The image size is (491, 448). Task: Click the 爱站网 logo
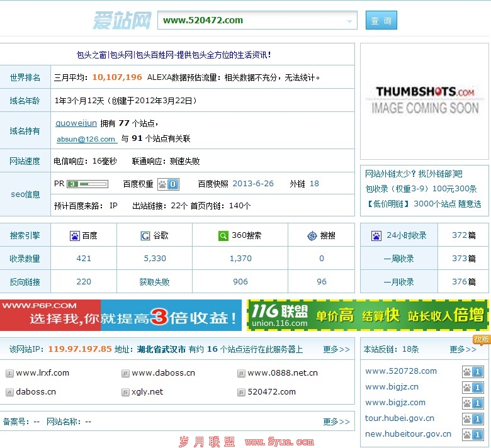[x=122, y=20]
